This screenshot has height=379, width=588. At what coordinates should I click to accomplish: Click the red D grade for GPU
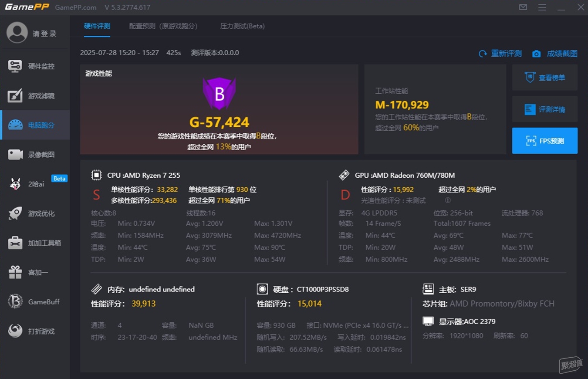click(345, 195)
